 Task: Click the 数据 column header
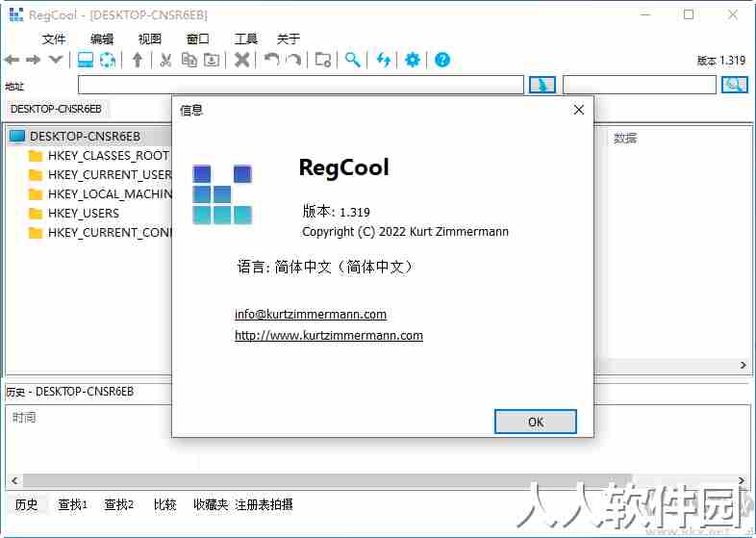pyautogui.click(x=625, y=139)
